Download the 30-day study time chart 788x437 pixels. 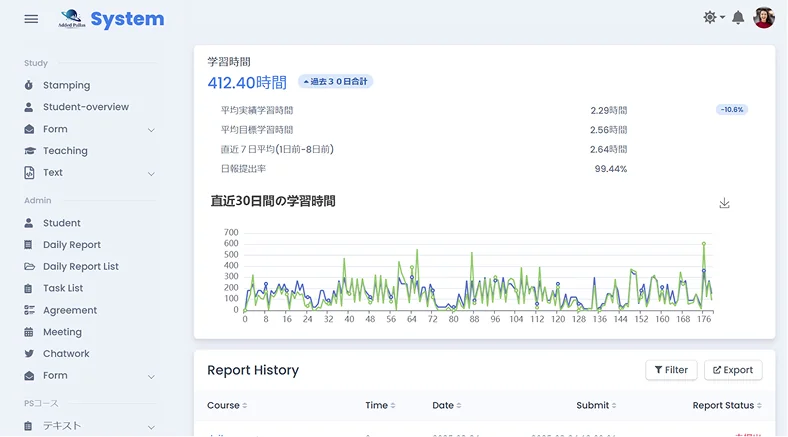click(724, 203)
